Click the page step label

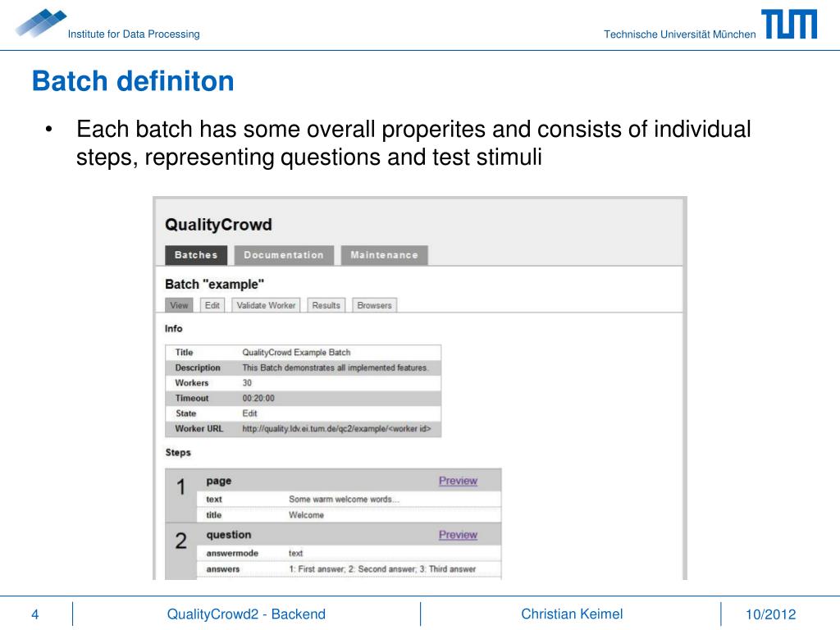pos(219,481)
